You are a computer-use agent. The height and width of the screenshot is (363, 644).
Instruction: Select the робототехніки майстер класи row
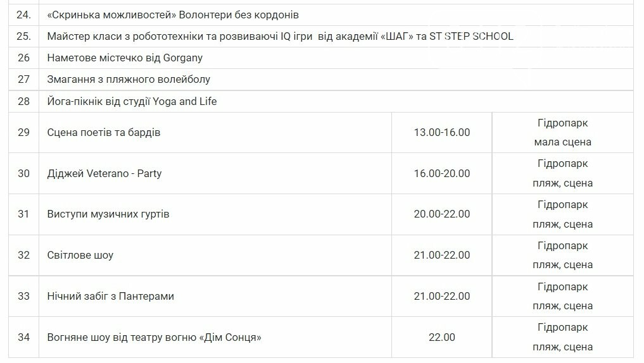tap(280, 36)
